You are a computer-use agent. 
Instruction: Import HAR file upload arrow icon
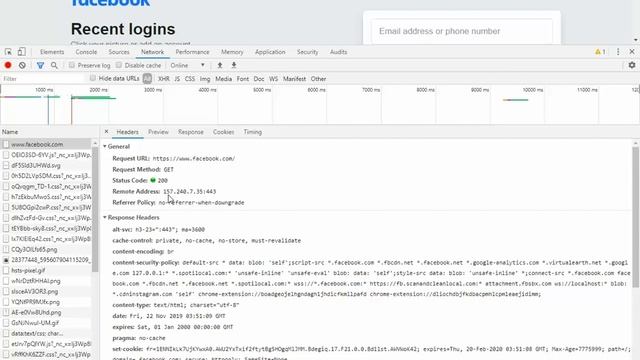click(220, 65)
